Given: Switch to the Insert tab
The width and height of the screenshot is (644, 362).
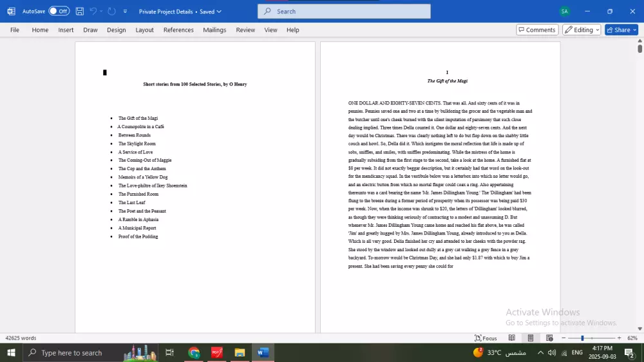Looking at the screenshot, I should (66, 30).
